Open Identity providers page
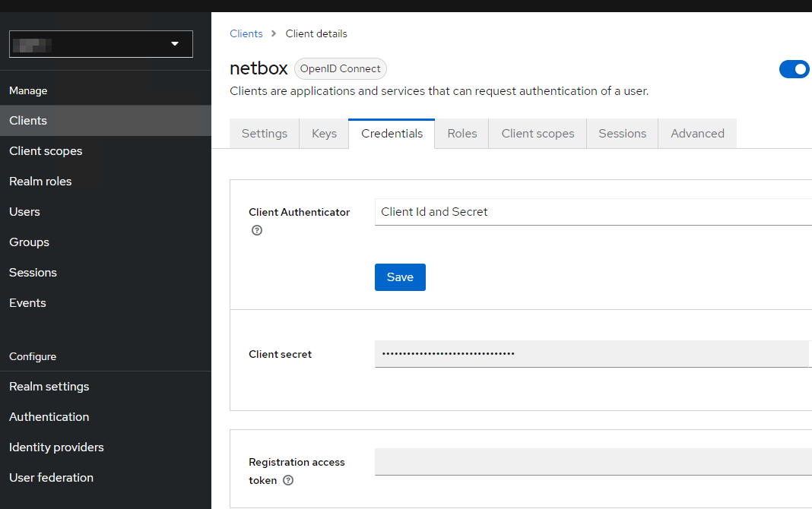812x509 pixels. pos(56,447)
